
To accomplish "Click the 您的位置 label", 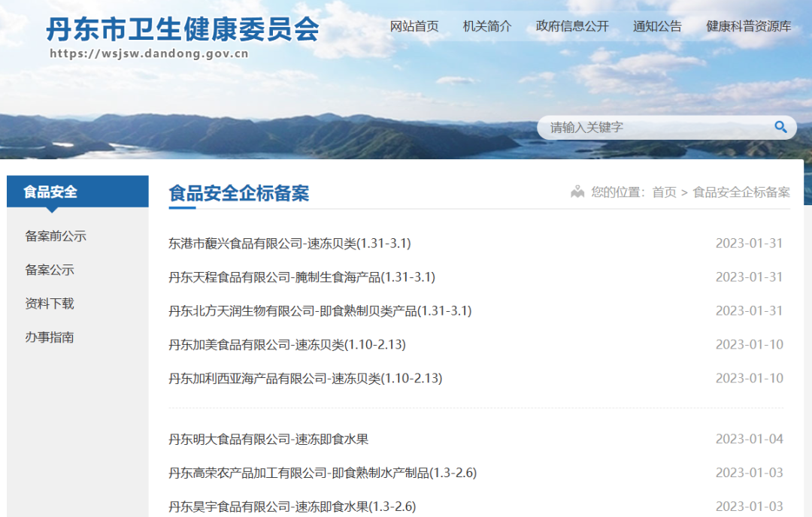I will pyautogui.click(x=618, y=192).
